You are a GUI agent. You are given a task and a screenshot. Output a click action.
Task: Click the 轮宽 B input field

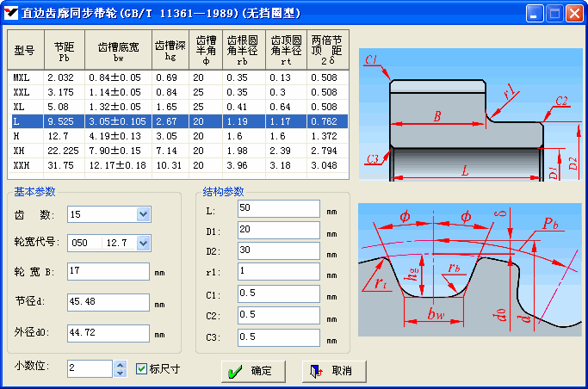point(108,271)
